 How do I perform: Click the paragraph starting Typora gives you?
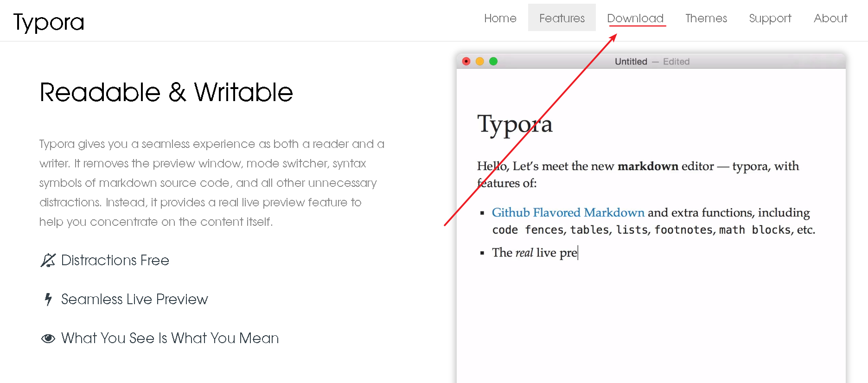(212, 183)
